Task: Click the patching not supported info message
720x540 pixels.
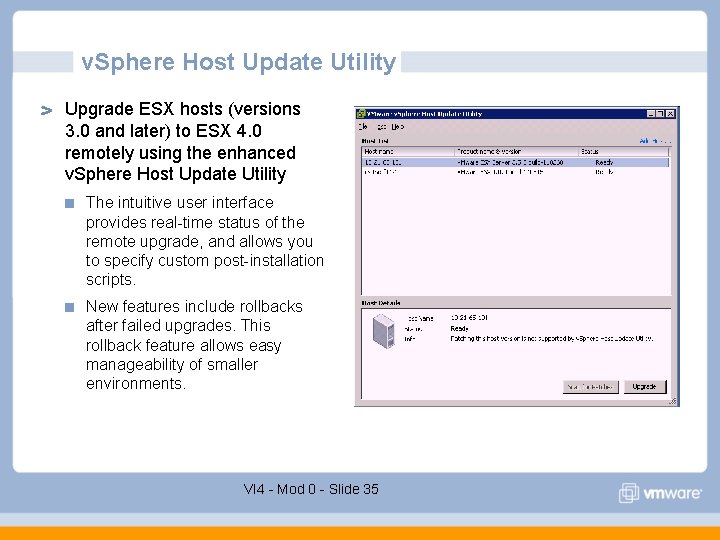Action: (552, 338)
